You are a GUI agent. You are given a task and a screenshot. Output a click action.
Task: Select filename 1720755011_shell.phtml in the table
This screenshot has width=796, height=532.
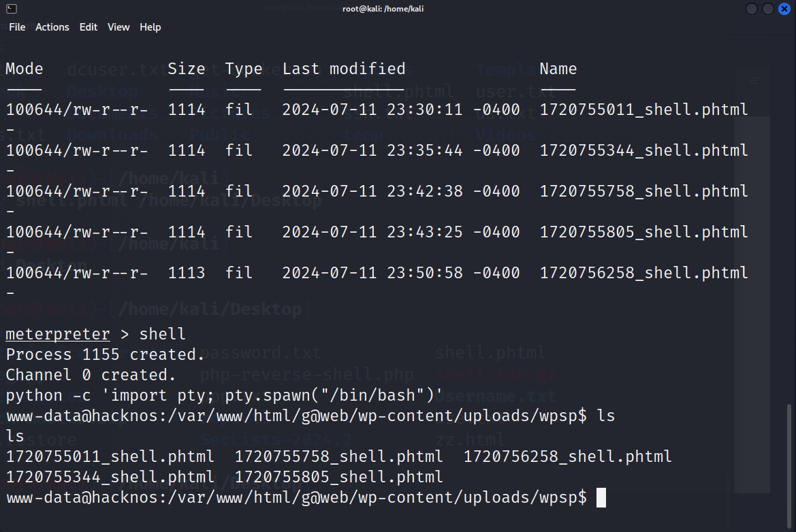644,109
